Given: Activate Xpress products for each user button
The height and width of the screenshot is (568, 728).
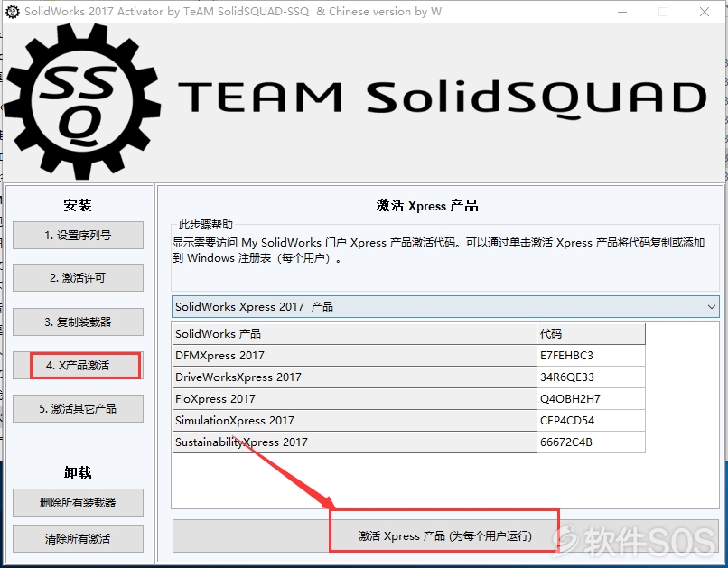Looking at the screenshot, I should pyautogui.click(x=444, y=536).
